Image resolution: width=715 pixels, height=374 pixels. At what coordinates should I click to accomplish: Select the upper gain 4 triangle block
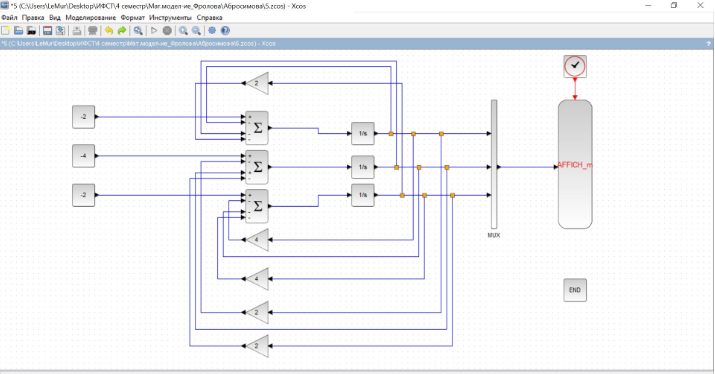(x=257, y=240)
